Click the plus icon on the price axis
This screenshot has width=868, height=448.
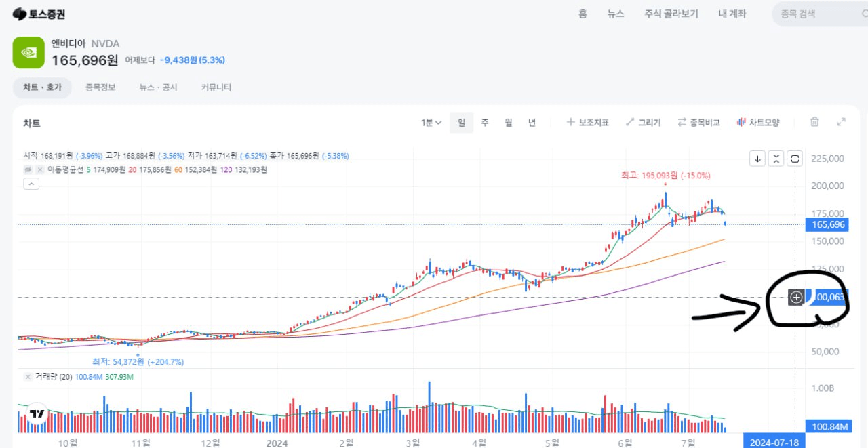797,297
